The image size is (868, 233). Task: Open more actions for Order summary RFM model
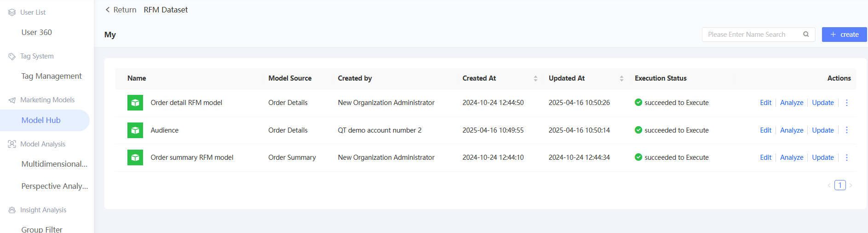(x=846, y=157)
